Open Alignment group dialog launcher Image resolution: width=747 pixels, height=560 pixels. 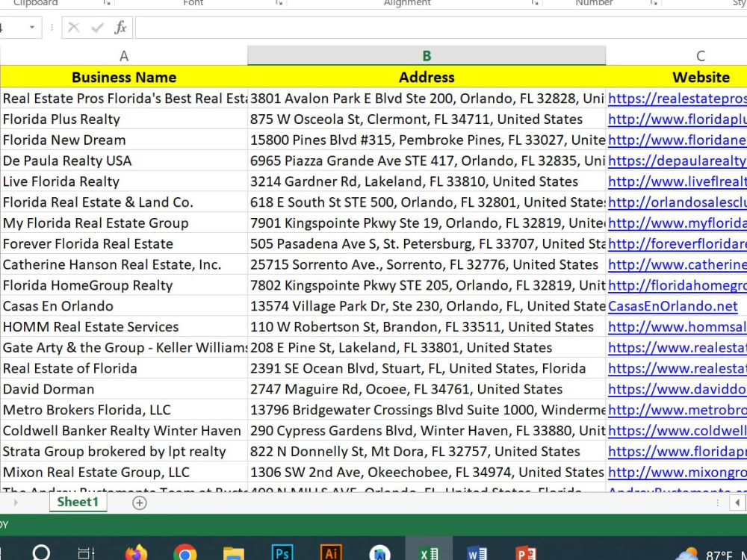pyautogui.click(x=535, y=3)
